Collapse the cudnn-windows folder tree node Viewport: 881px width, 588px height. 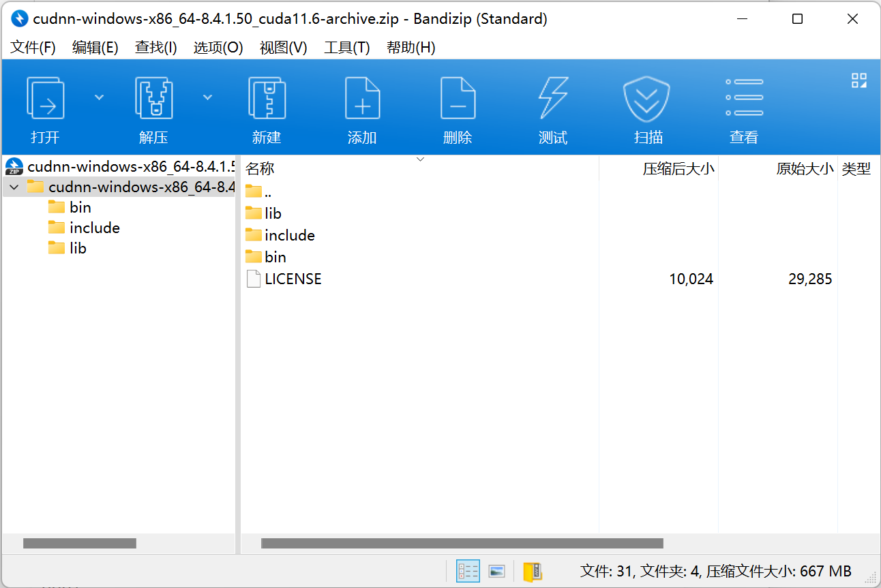click(14, 187)
